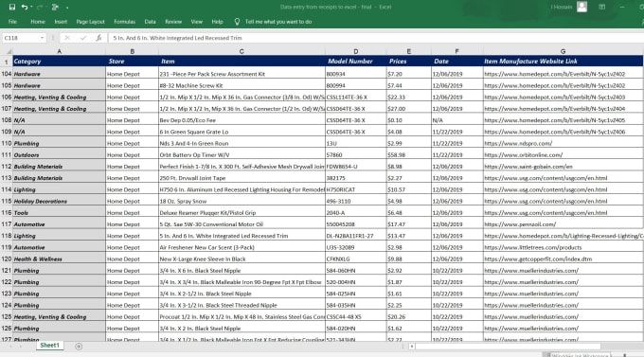644x357 pixels.
Task: Open the getcopperfit.com/index.dtm link
Action: (538, 259)
